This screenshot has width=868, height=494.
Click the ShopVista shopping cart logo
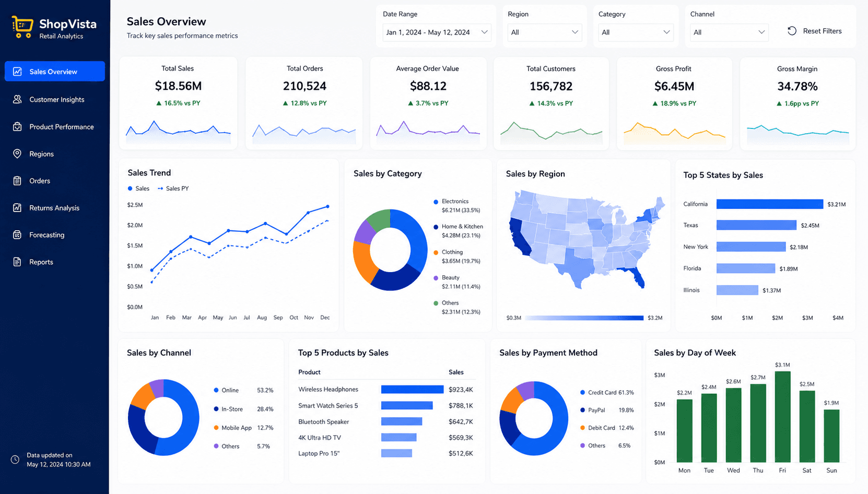tap(22, 27)
